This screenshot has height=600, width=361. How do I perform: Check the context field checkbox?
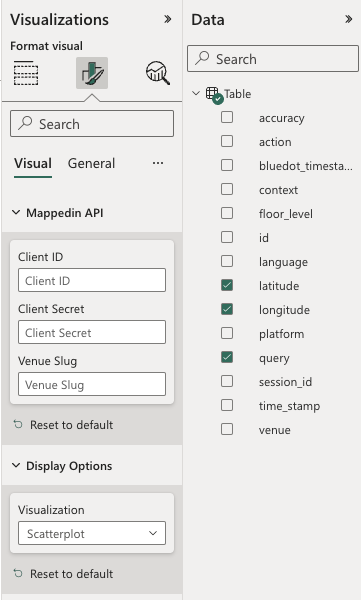[227, 189]
